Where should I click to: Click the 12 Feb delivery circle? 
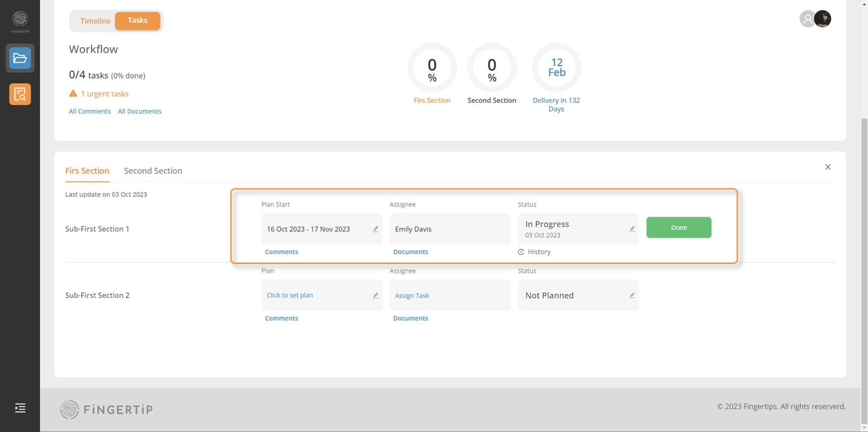click(557, 67)
